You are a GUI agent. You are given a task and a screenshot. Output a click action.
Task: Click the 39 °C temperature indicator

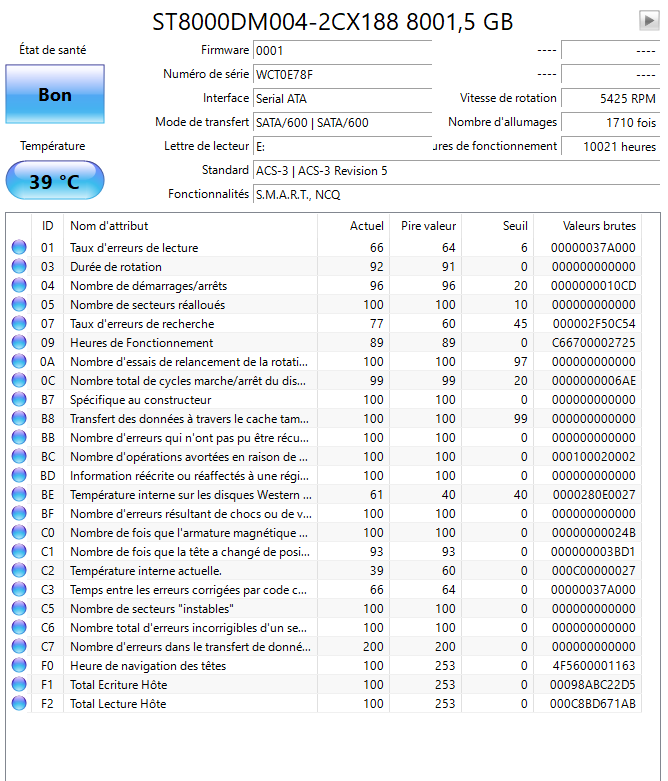(x=55, y=181)
